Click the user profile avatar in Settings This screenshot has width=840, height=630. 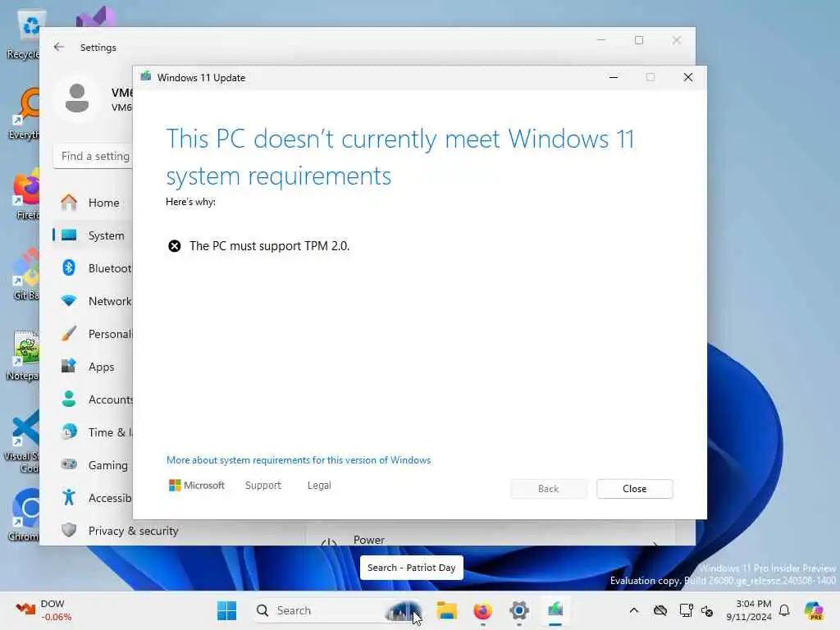(x=77, y=98)
